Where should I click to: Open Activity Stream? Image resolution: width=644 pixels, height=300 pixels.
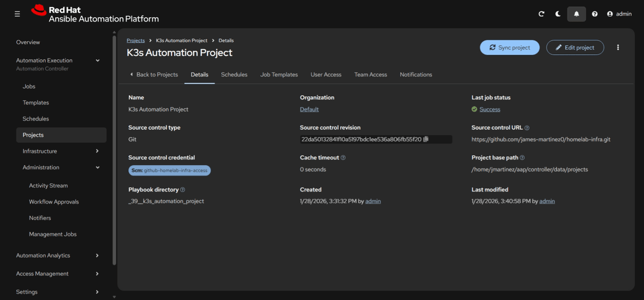pos(48,185)
